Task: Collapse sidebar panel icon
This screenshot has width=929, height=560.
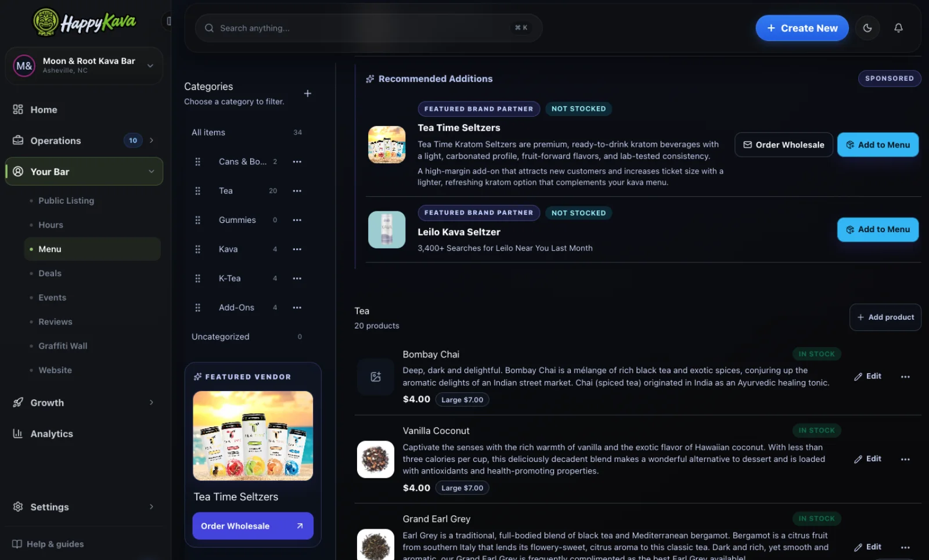Action: point(168,21)
